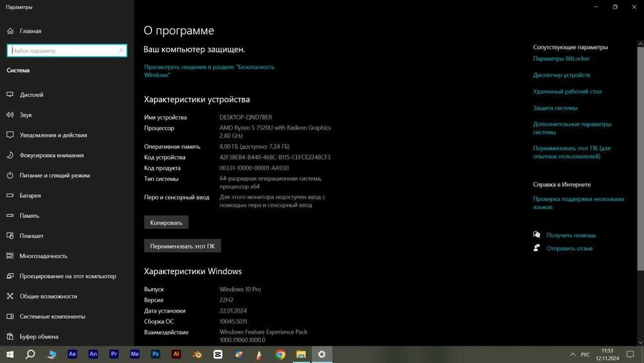Click the scrollbar down arrow
Viewport: 644px width, 363px height.
pos(640,342)
